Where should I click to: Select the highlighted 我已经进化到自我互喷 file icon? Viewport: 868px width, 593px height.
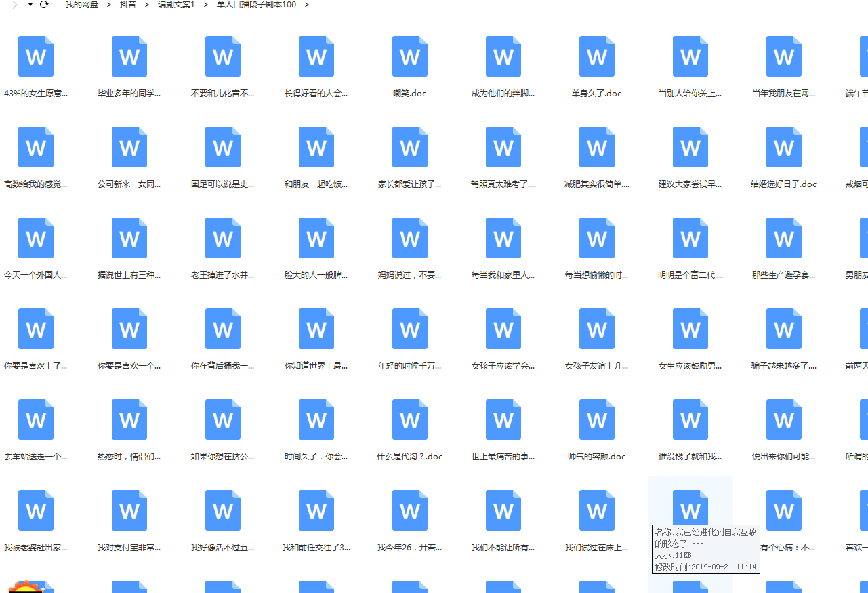pyautogui.click(x=690, y=507)
